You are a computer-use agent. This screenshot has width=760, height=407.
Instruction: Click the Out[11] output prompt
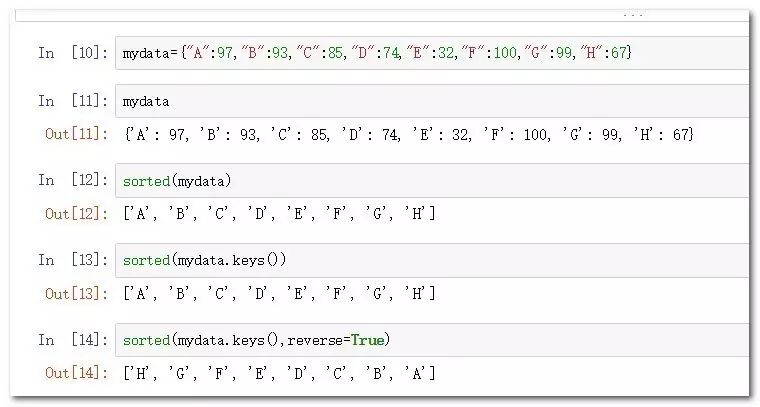pos(77,134)
